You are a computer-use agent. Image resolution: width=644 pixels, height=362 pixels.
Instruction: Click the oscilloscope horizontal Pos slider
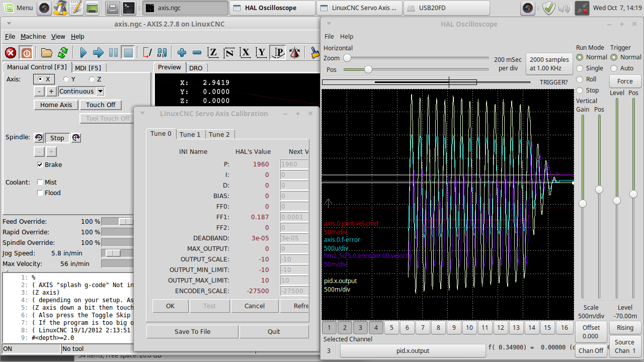point(416,69)
